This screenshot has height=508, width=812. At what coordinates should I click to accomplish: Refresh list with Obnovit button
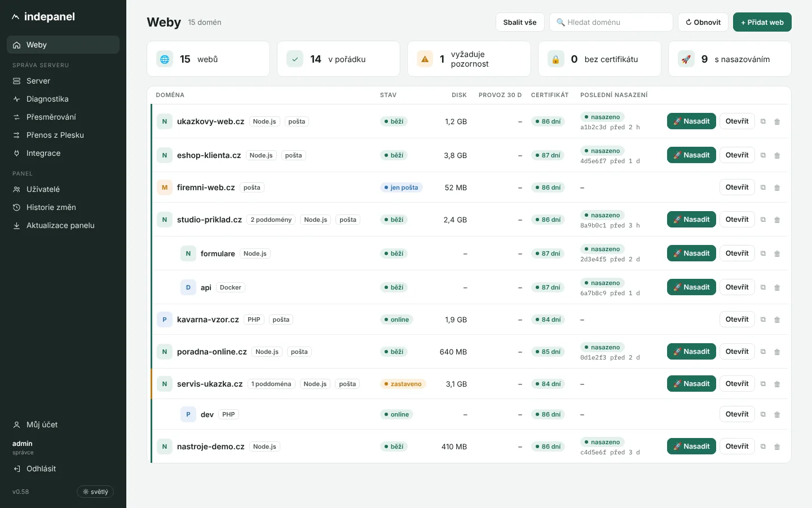[x=703, y=22]
